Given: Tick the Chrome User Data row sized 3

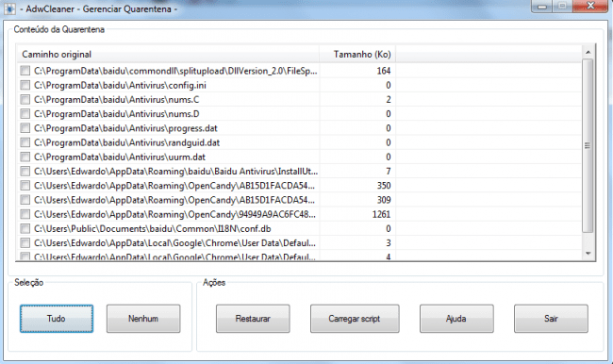Looking at the screenshot, I should click(x=25, y=242).
